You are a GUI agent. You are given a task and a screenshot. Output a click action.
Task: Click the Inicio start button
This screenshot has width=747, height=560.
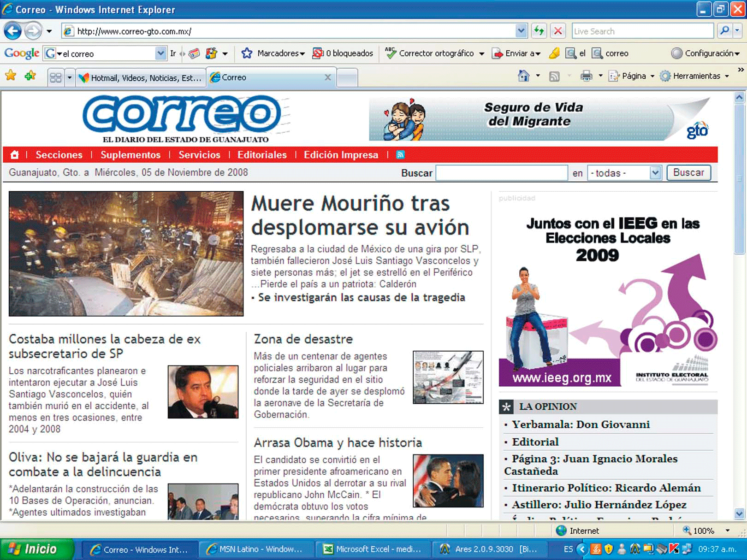pyautogui.click(x=36, y=549)
